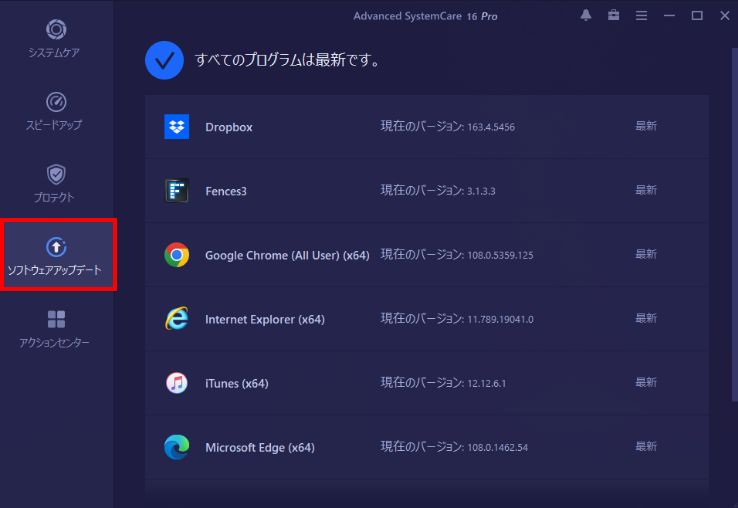
Task: Click 最新 status in Microsoft Edge row
Action: [646, 446]
